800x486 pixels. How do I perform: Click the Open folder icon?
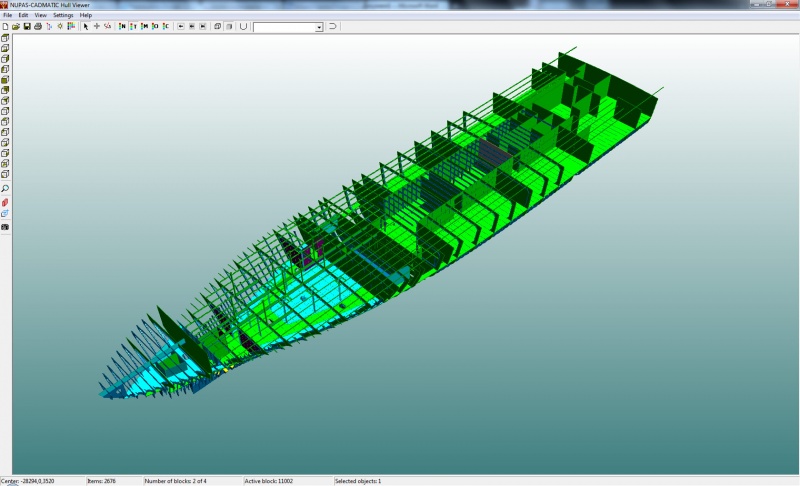coord(16,26)
